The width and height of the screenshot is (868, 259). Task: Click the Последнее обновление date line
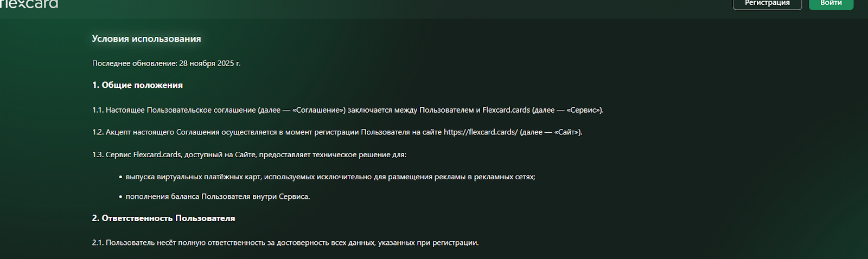(166, 63)
